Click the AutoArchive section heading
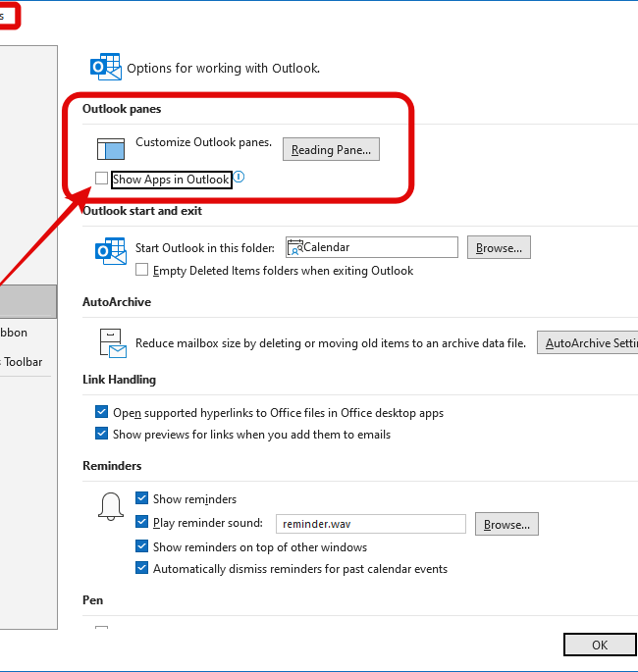 tap(117, 302)
